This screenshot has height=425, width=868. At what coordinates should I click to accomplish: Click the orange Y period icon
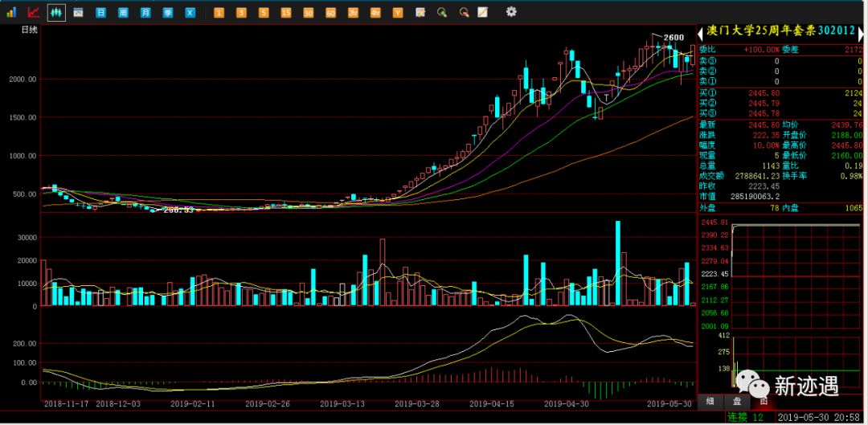(x=398, y=12)
